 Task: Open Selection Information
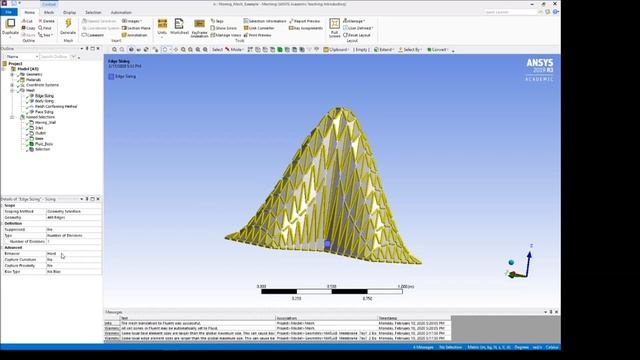(x=264, y=21)
